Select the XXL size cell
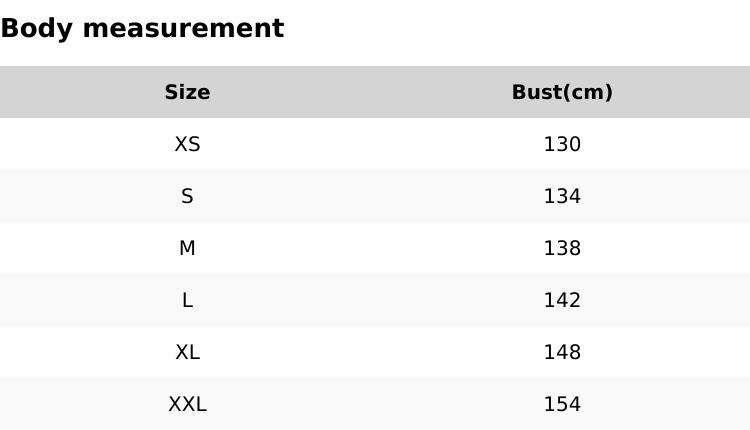The height and width of the screenshot is (430, 750). [x=187, y=404]
